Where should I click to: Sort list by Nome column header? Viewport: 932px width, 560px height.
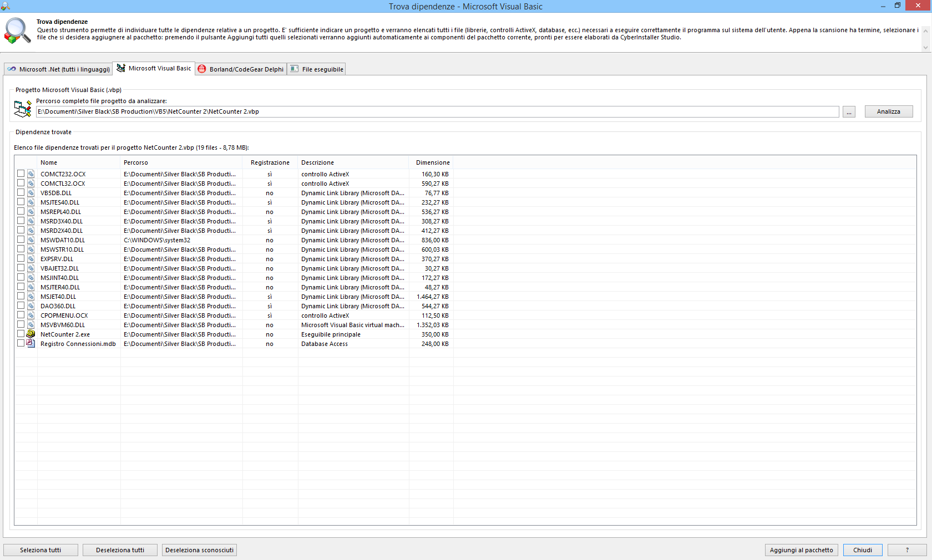pyautogui.click(x=79, y=162)
